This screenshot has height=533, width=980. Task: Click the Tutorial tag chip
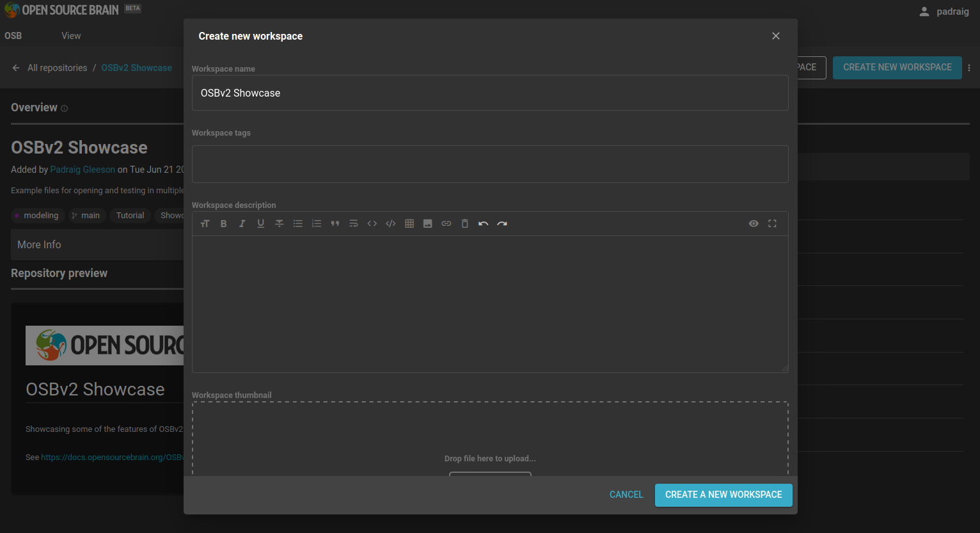pos(130,216)
